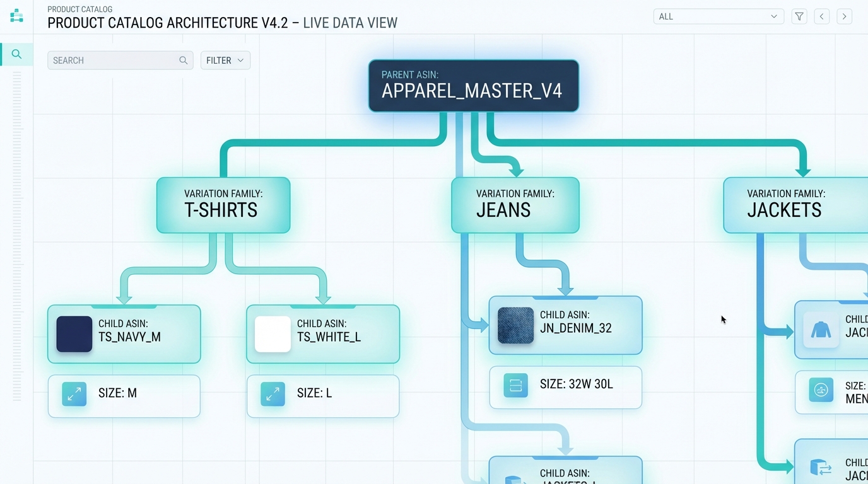Click the denim fabric thumbnail on JN_DENIM_32
The image size is (868, 484).
515,325
